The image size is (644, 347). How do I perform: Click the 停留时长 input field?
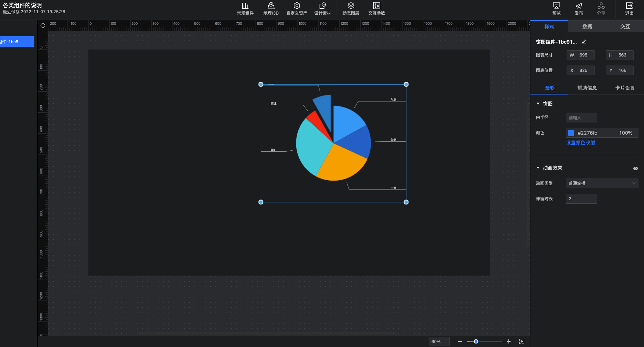pos(581,199)
